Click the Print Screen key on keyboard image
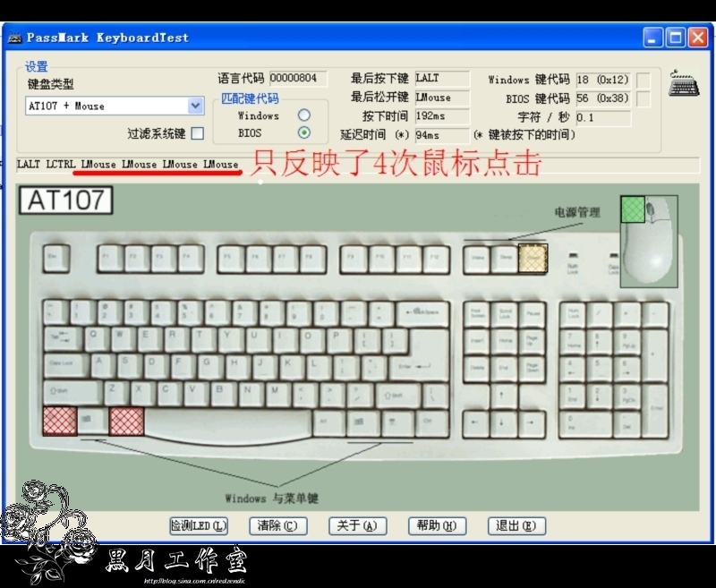Screen dimensions: 716x588 click(x=477, y=314)
